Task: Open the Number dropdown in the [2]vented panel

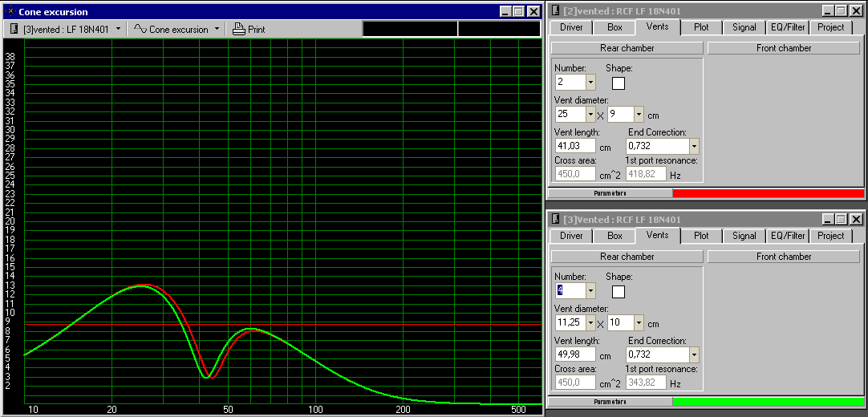Action: (590, 83)
